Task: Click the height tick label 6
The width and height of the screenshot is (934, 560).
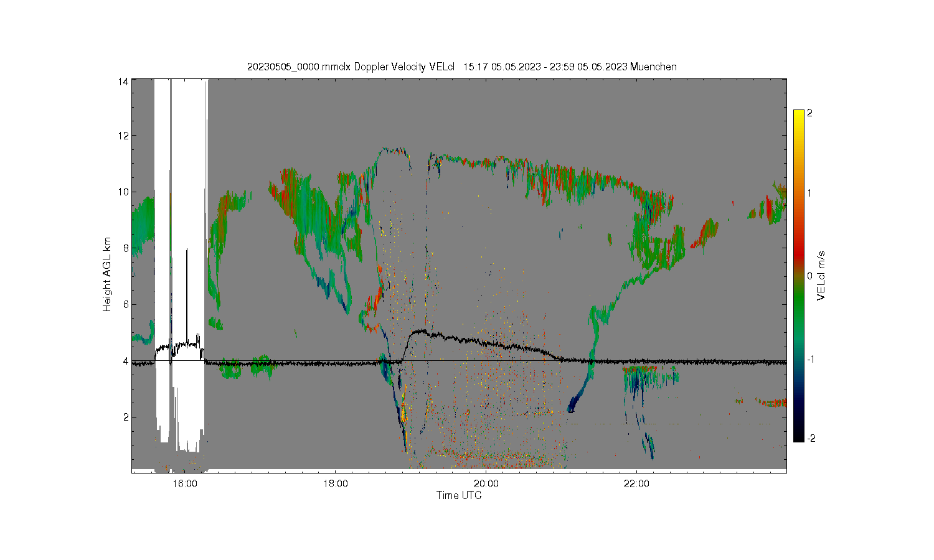Action: click(126, 304)
